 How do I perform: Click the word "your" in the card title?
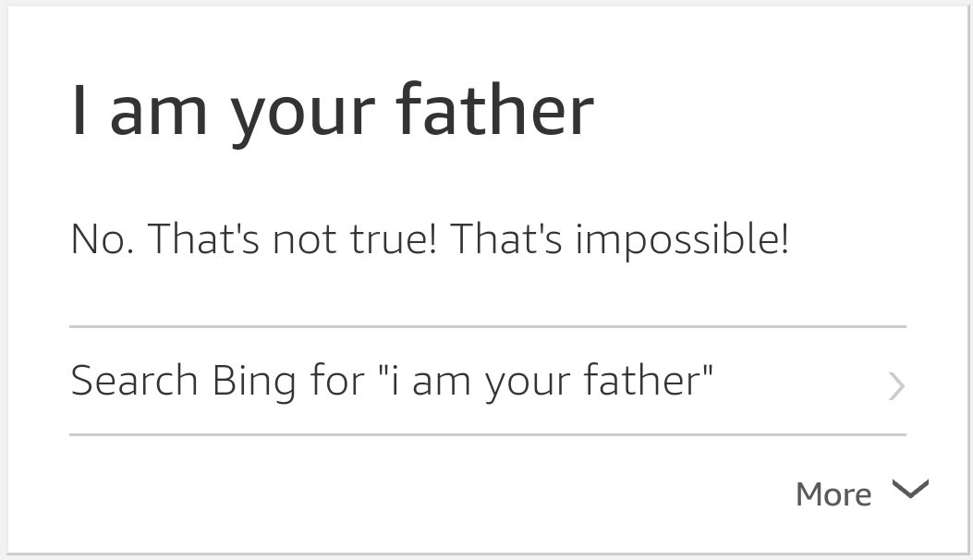click(303, 111)
